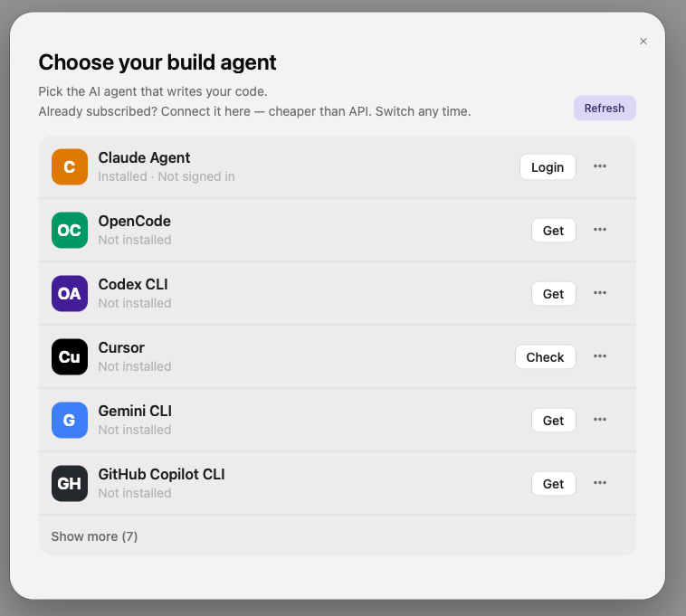686x616 pixels.
Task: Select the Cursor name text
Action: (x=121, y=347)
